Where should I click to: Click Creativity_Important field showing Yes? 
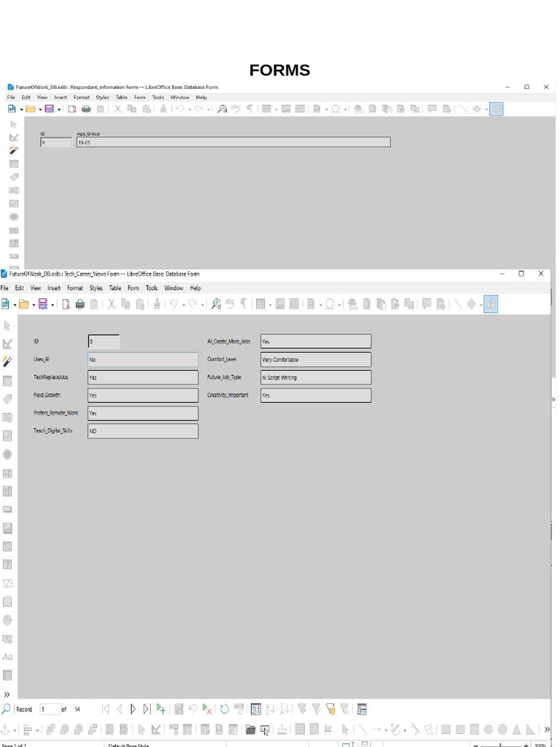point(316,395)
